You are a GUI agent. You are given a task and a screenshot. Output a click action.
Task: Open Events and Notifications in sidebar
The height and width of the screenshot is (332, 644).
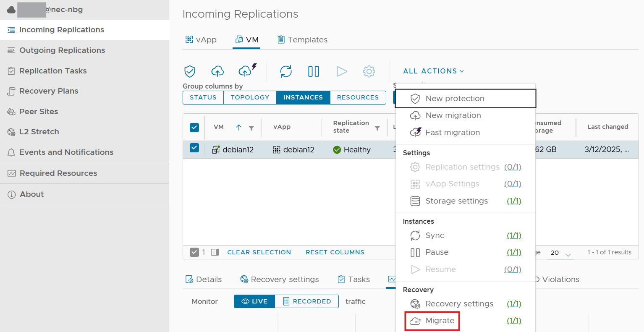84,152
